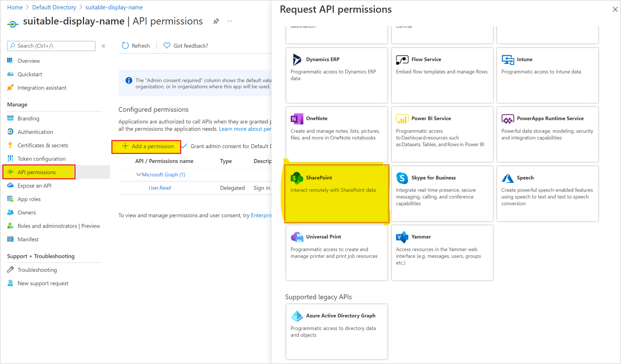Click the Refresh icon
Viewport: 621px width, 364px height.
point(125,46)
